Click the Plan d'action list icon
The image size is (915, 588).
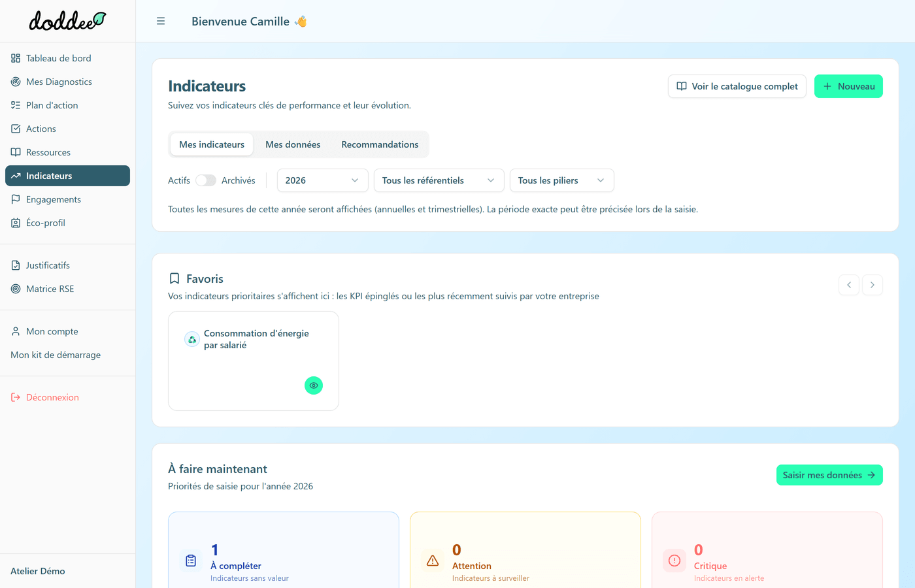point(16,105)
